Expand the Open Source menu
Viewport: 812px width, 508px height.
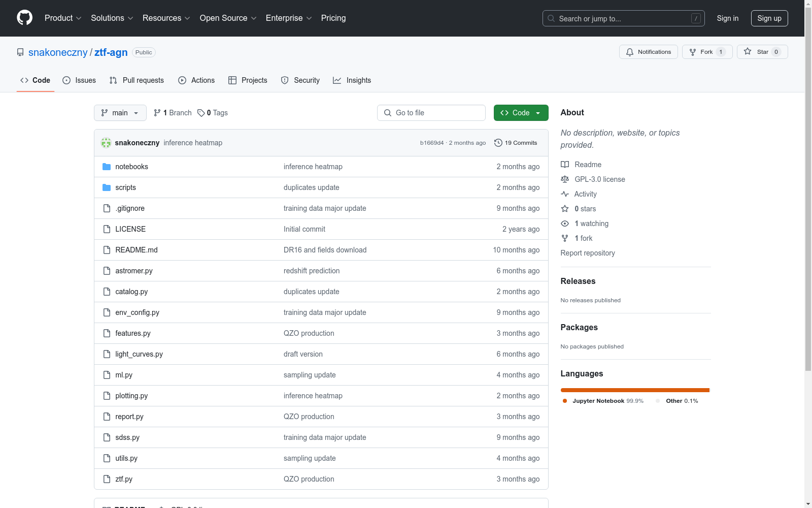pyautogui.click(x=228, y=18)
